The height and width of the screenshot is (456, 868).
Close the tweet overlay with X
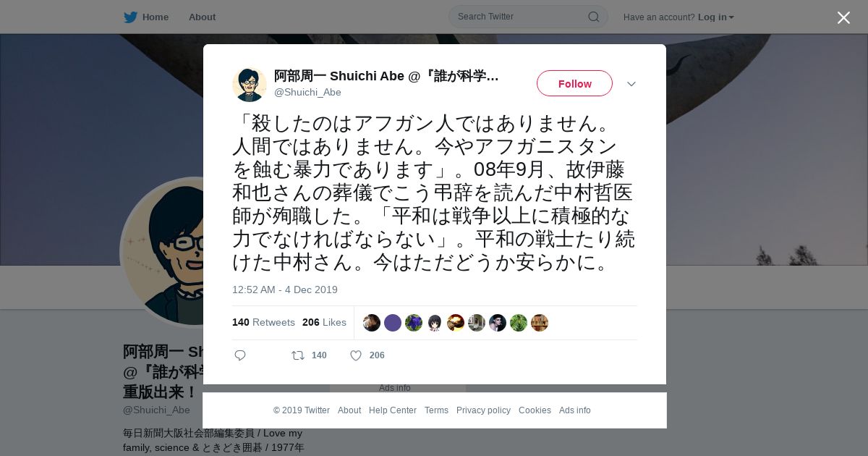(x=843, y=17)
